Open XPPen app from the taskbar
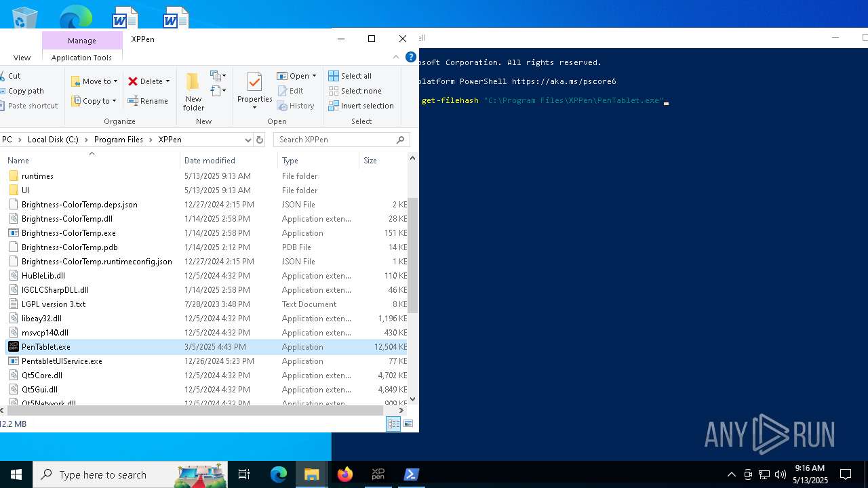Image resolution: width=868 pixels, height=488 pixels. (378, 474)
